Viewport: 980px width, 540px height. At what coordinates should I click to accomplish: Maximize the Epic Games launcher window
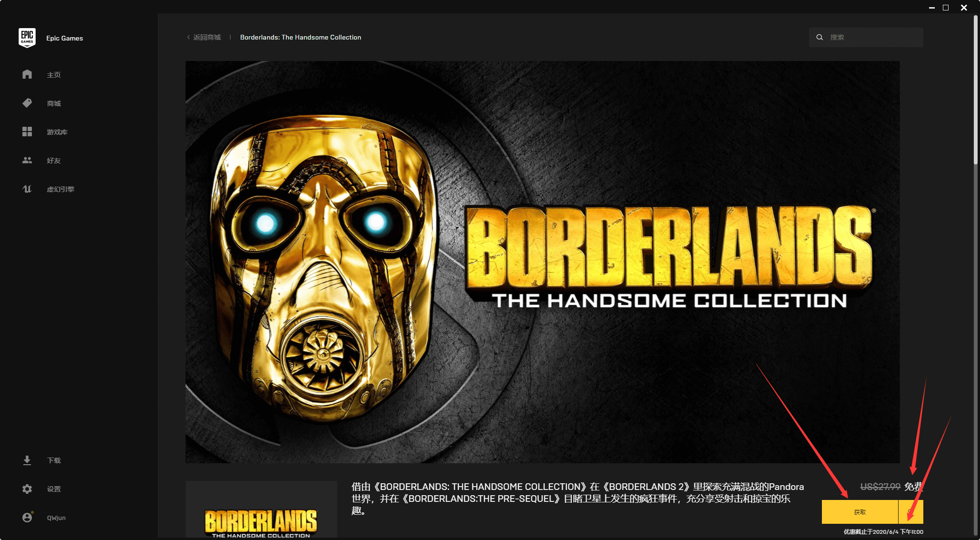(x=946, y=8)
